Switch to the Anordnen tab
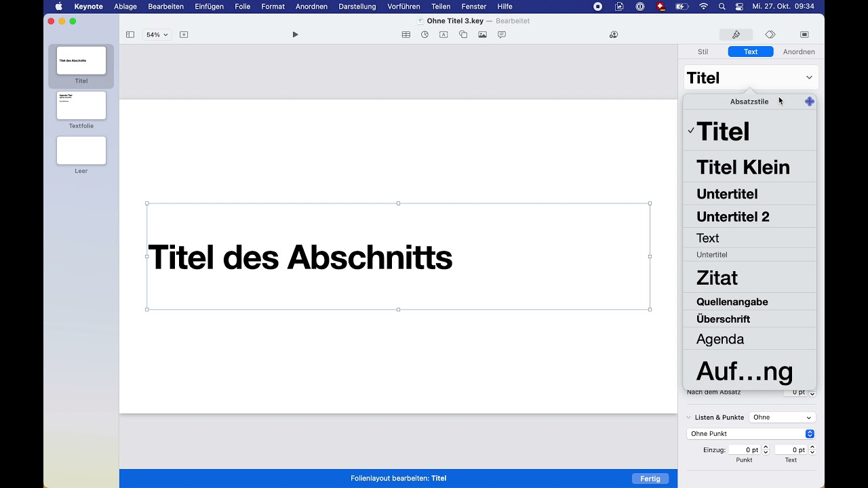This screenshot has width=868, height=488. point(799,52)
